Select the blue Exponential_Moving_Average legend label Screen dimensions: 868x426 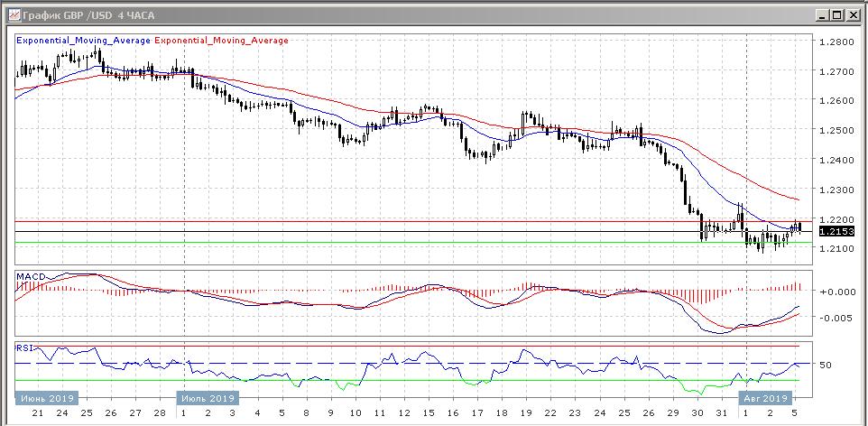(85, 41)
